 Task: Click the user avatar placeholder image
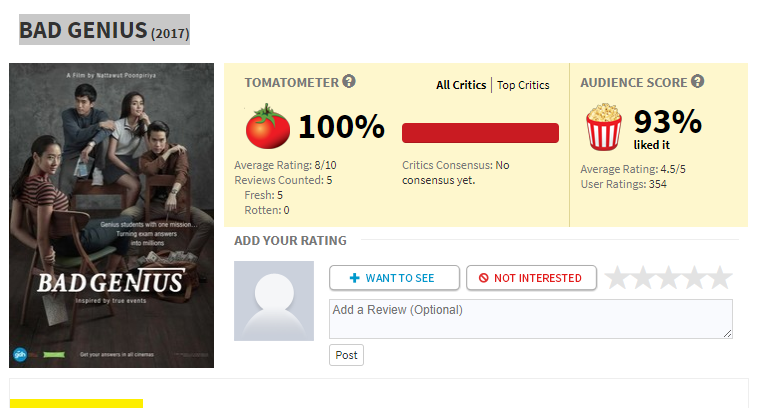(274, 301)
